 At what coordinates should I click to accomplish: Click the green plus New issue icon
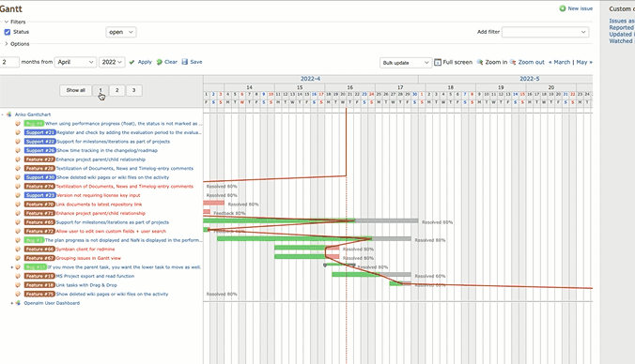(x=563, y=8)
